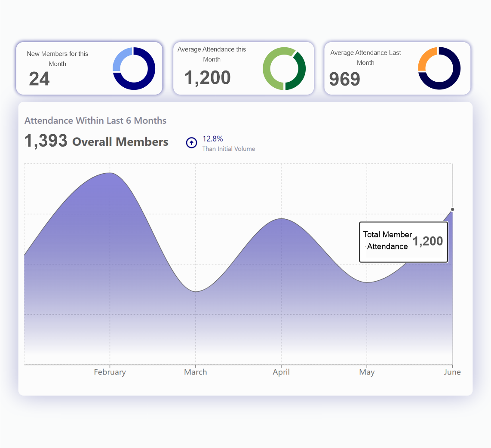Click the orange donut chart segment
491x448 pixels.
427,58
